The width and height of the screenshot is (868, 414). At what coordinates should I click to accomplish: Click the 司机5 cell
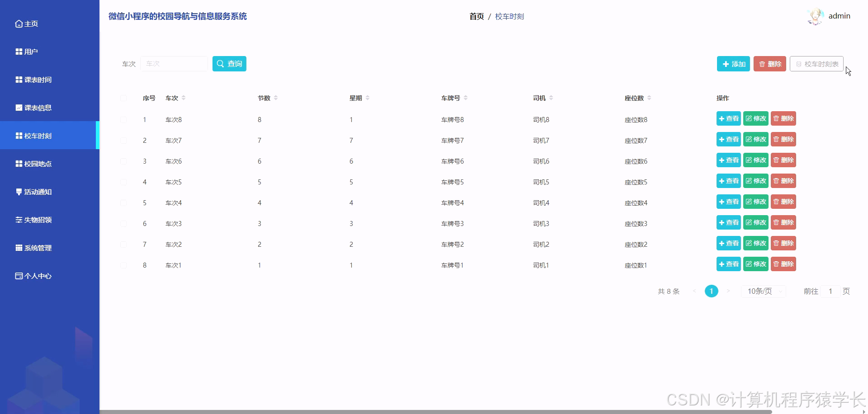click(541, 182)
